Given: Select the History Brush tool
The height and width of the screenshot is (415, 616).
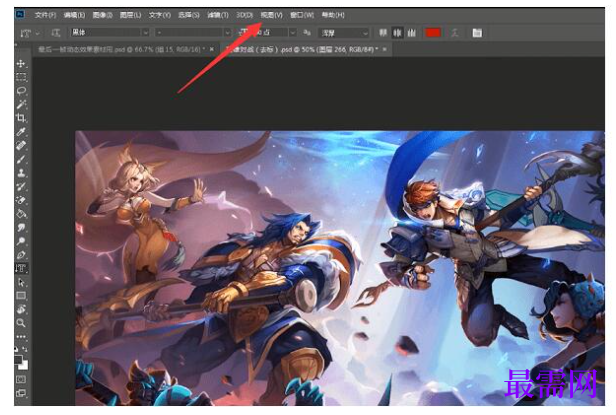Looking at the screenshot, I should click(x=21, y=187).
